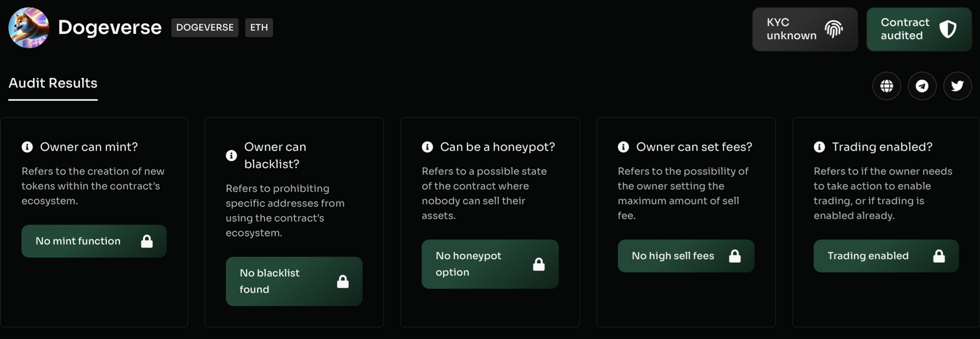Click the Trading enabled result pill

(885, 256)
